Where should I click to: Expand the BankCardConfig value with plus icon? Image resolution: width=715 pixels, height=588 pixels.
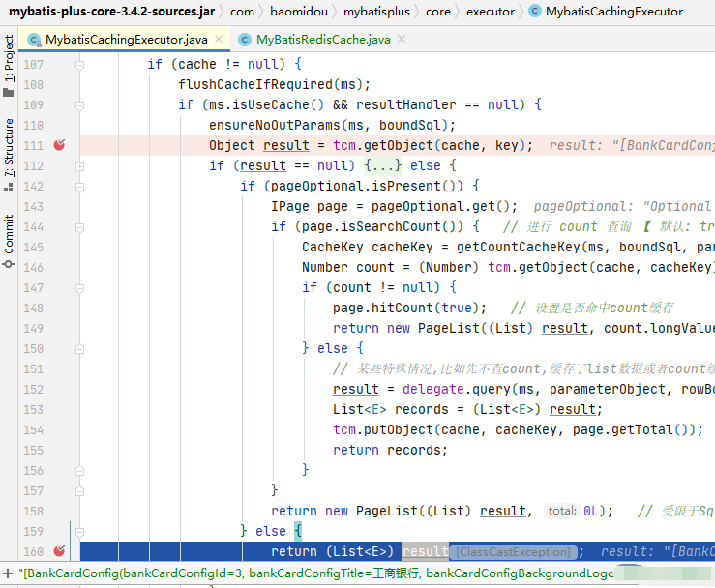click(x=8, y=573)
